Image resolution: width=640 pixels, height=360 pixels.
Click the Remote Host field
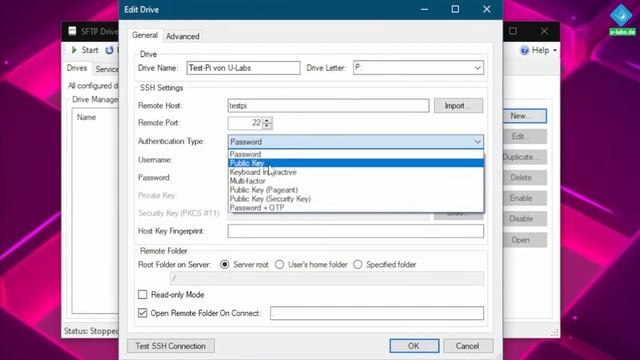tap(328, 106)
